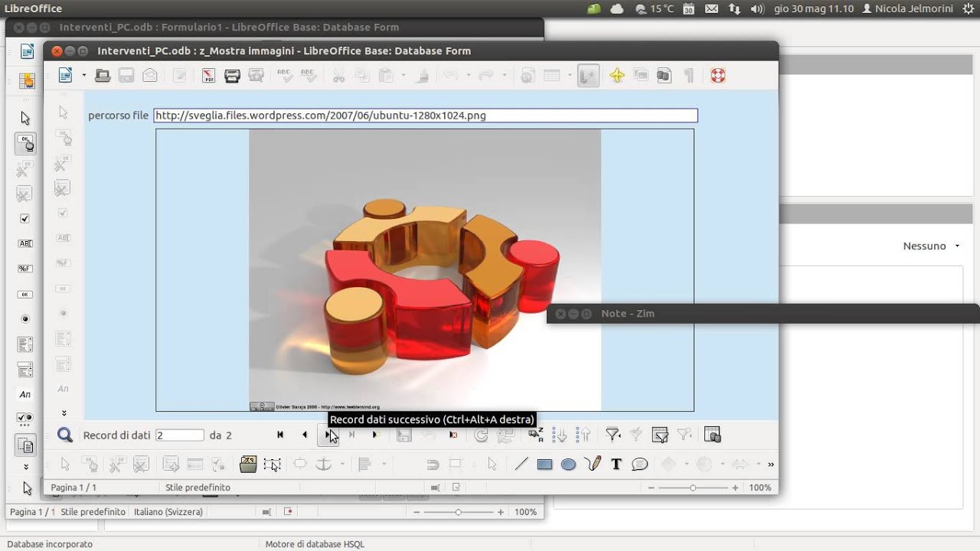Screen dimensions: 980x551
Task: Insert Check Box control in Formulario1 toolbar
Action: (x=25, y=218)
